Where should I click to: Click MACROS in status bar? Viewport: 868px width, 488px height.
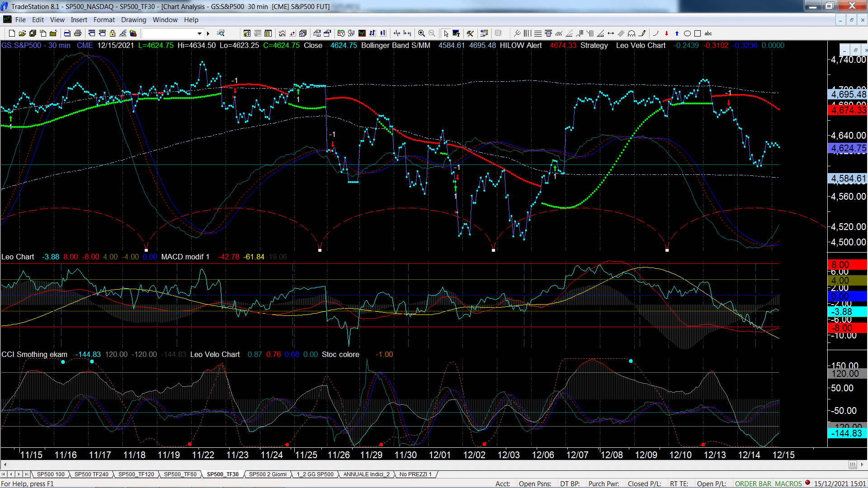pyautogui.click(x=788, y=483)
